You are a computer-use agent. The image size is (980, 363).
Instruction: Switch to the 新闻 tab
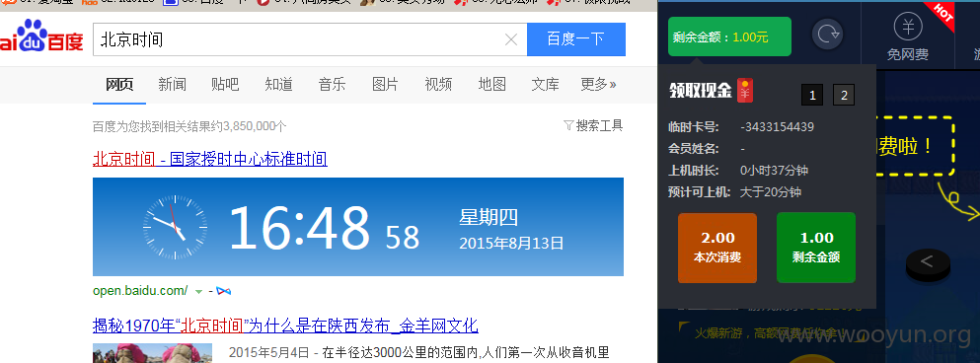[x=172, y=85]
